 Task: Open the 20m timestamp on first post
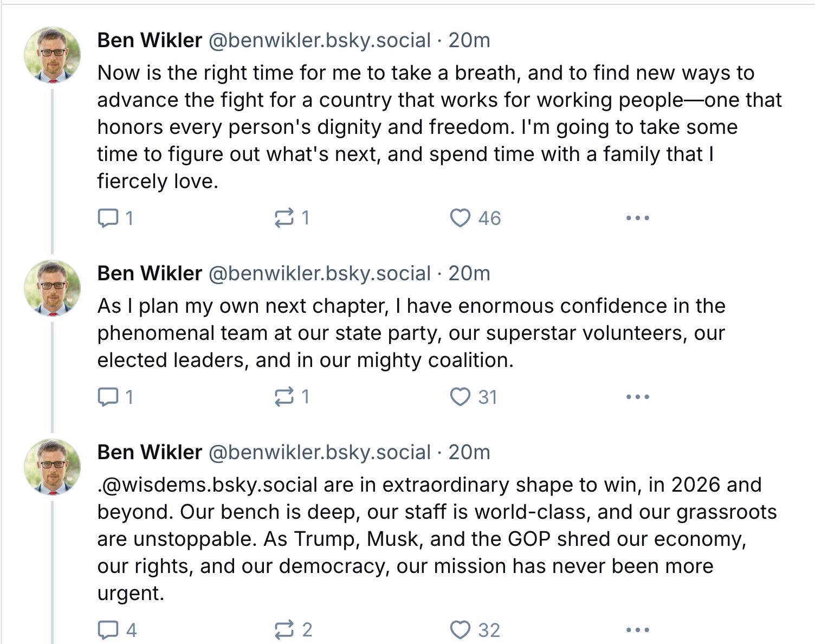(x=469, y=40)
